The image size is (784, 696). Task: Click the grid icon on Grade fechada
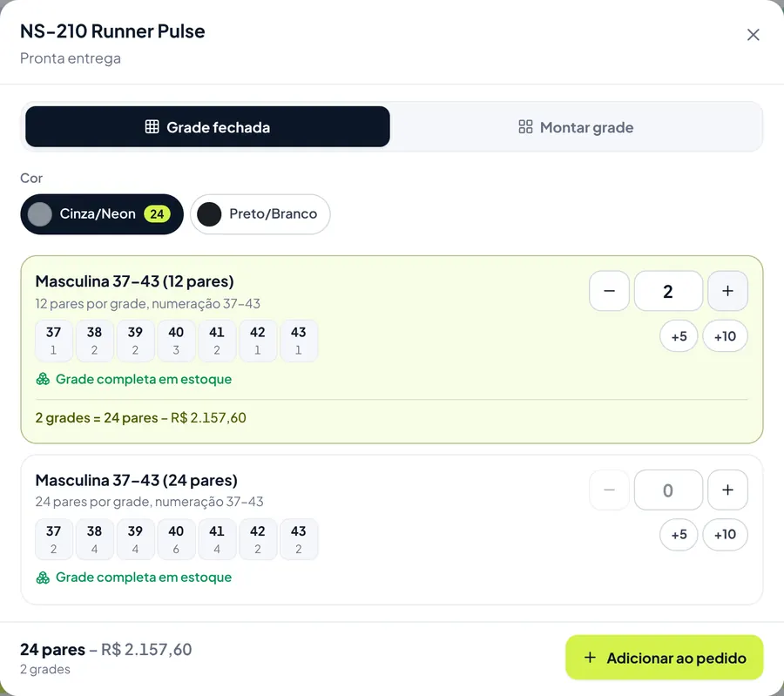tap(152, 127)
